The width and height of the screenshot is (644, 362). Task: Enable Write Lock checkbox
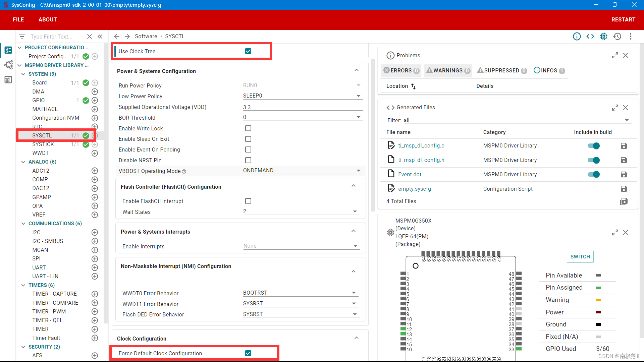pyautogui.click(x=248, y=128)
